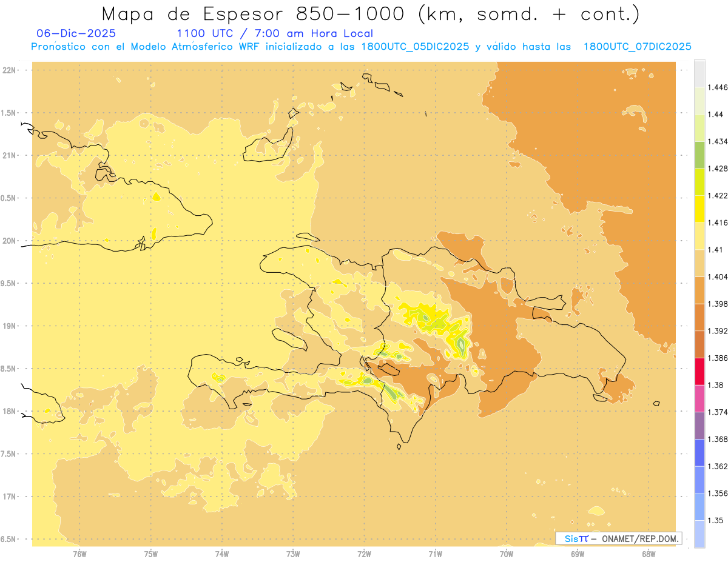Click the '18N' latitude label

10,411
